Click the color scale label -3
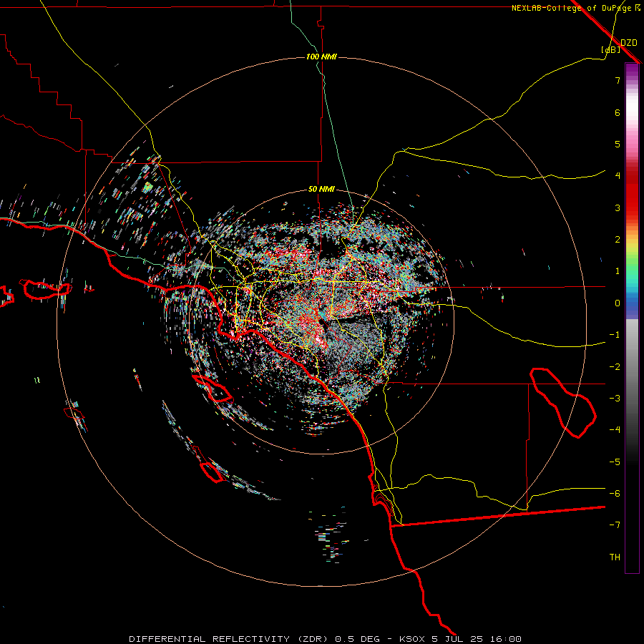 tap(615, 399)
